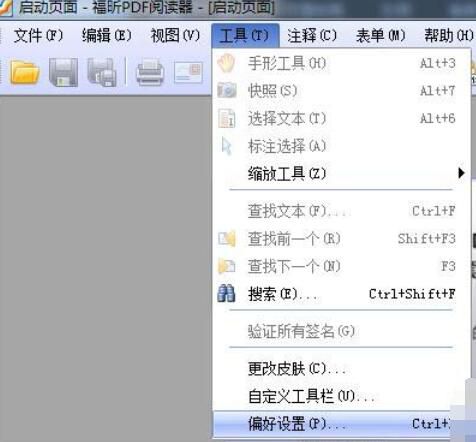Screen dimensions: 476x442
Task: Click the camera icon beside 快照
Action: [227, 91]
